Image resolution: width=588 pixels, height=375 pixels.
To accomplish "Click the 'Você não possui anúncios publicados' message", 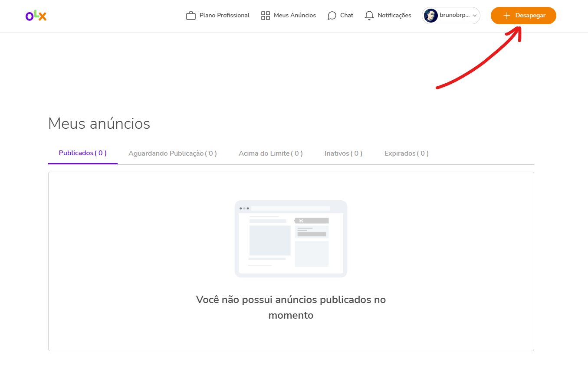I will [291, 307].
